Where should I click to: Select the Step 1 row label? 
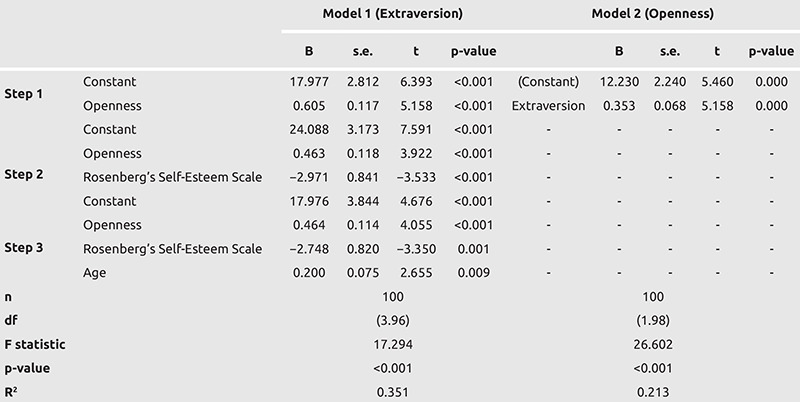pyautogui.click(x=24, y=94)
